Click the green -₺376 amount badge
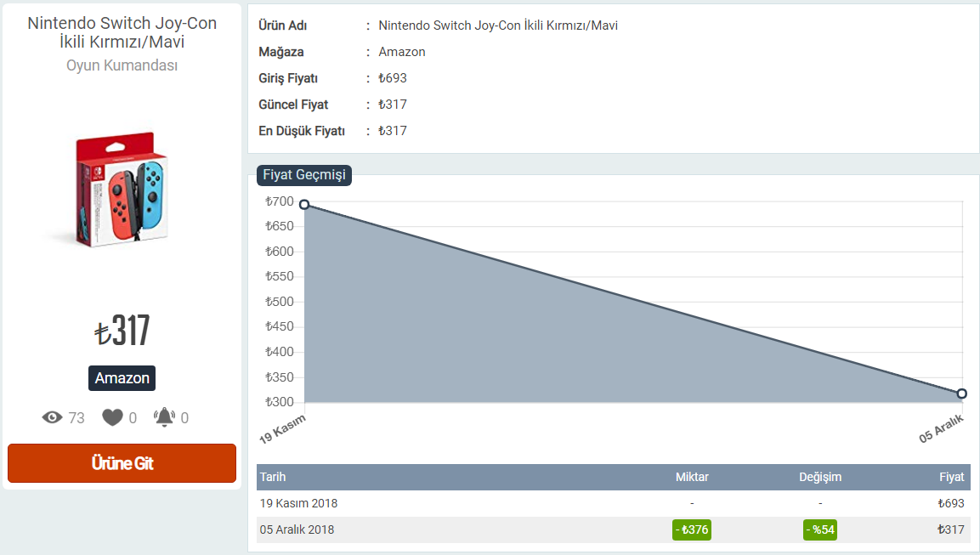This screenshot has height=555, width=980. 692,530
